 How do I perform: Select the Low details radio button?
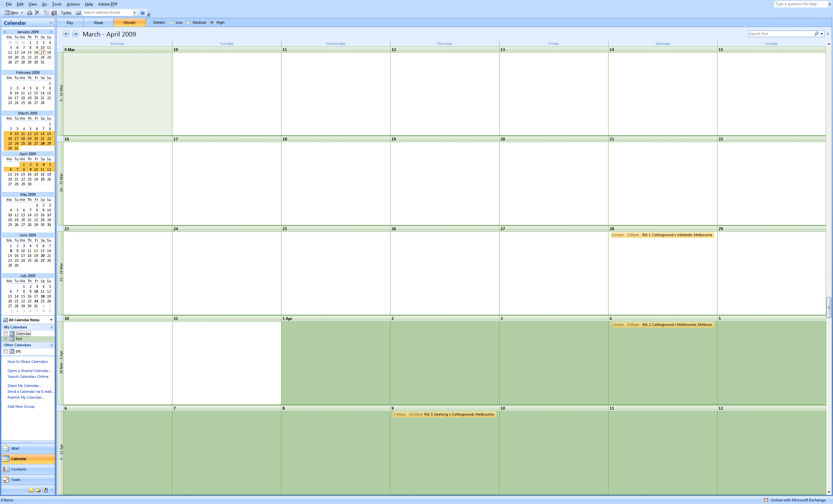pyautogui.click(x=171, y=23)
